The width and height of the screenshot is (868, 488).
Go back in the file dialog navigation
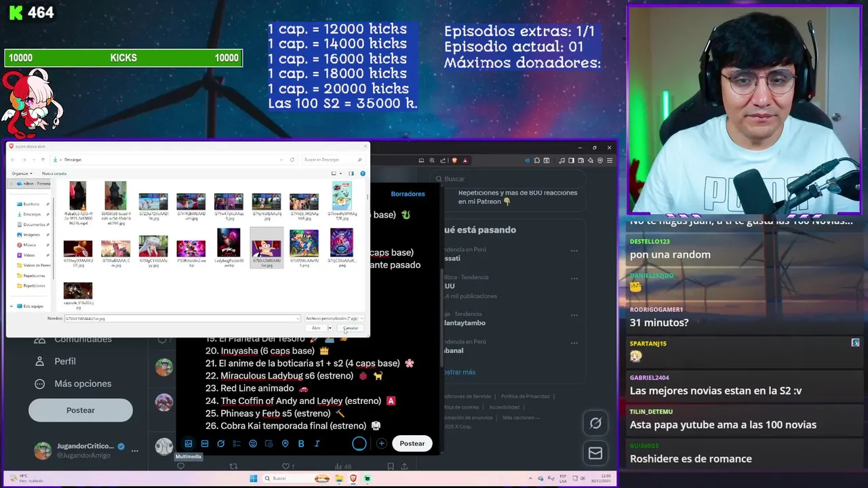click(12, 160)
